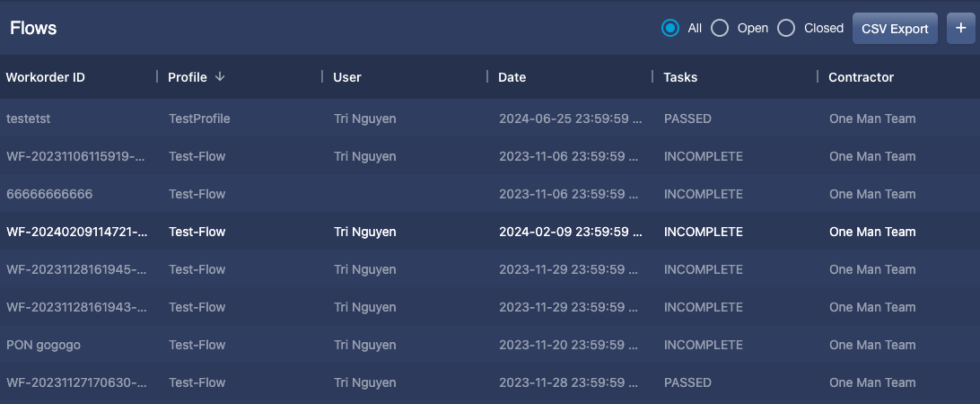
Task: Click PASSED status in testetst row
Action: pos(687,119)
